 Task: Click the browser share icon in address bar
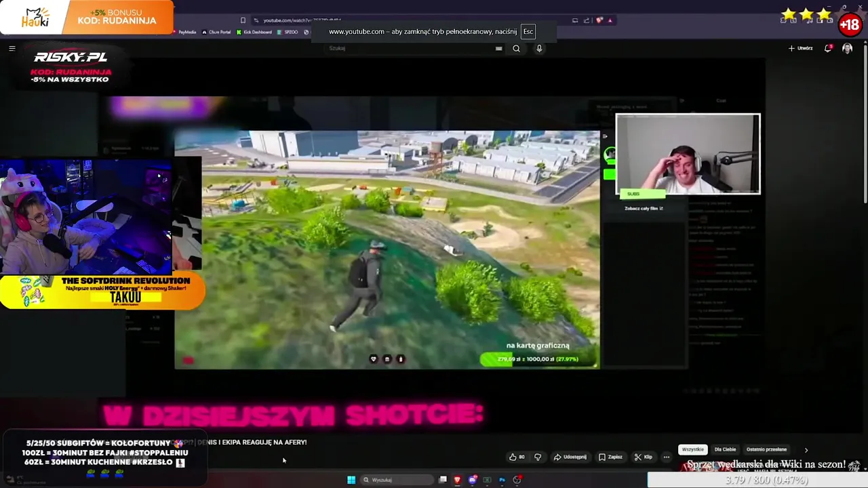coord(587,20)
